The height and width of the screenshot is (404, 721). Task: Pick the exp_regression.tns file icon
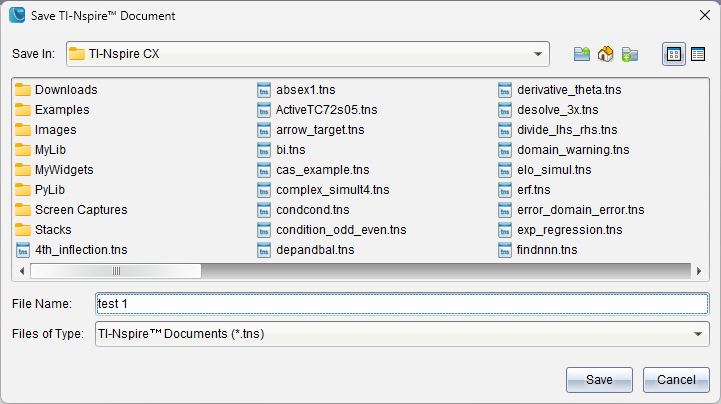[506, 230]
